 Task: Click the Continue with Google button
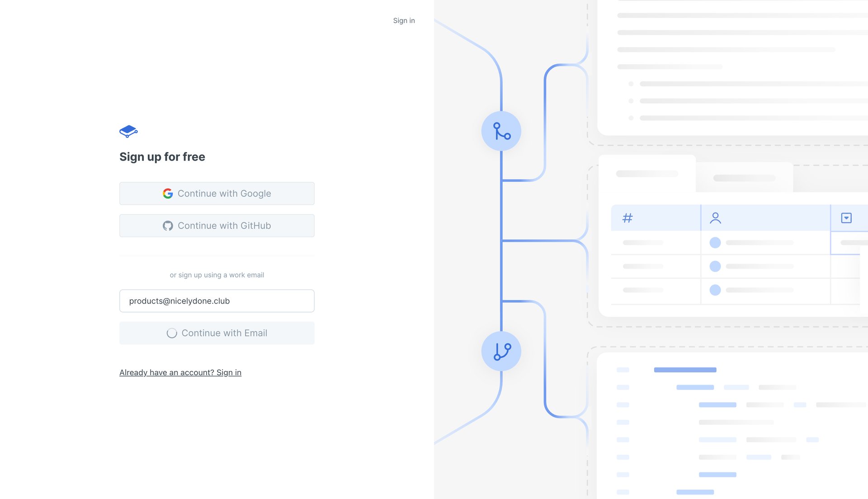[x=217, y=193]
